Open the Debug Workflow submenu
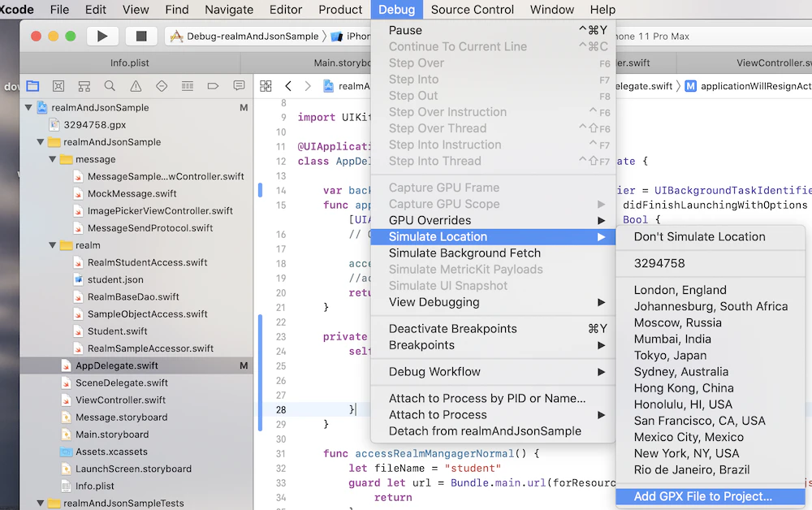This screenshot has height=510, width=812. click(493, 372)
